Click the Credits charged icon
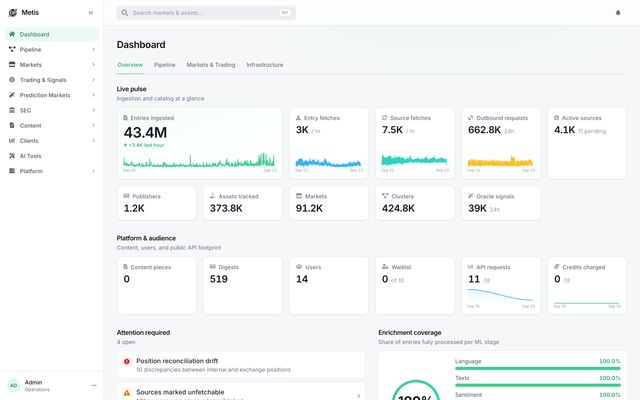This screenshot has width=640, height=400. [557, 267]
